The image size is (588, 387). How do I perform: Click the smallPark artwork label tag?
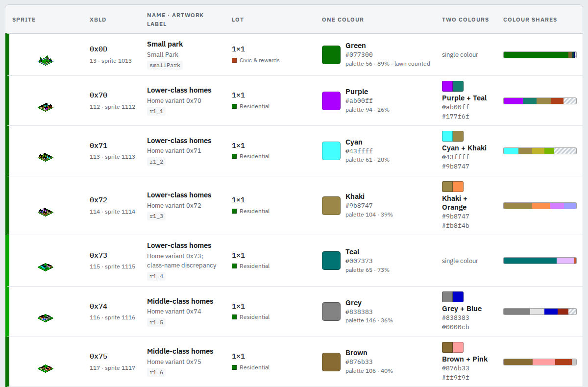165,65
